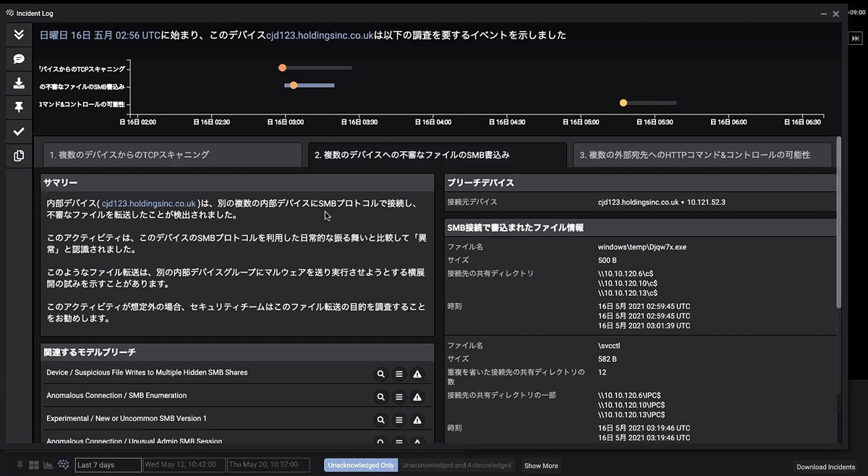
Task: Search the Suspicious File Writes model breach
Action: click(380, 374)
